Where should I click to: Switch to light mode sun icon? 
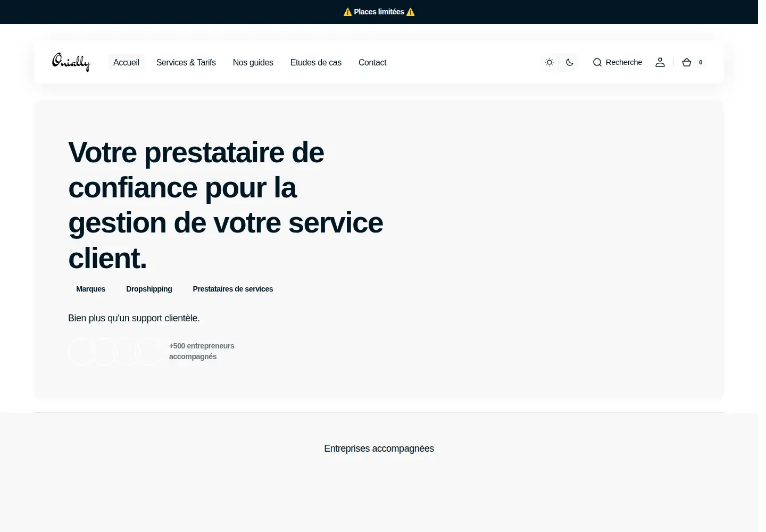click(549, 62)
